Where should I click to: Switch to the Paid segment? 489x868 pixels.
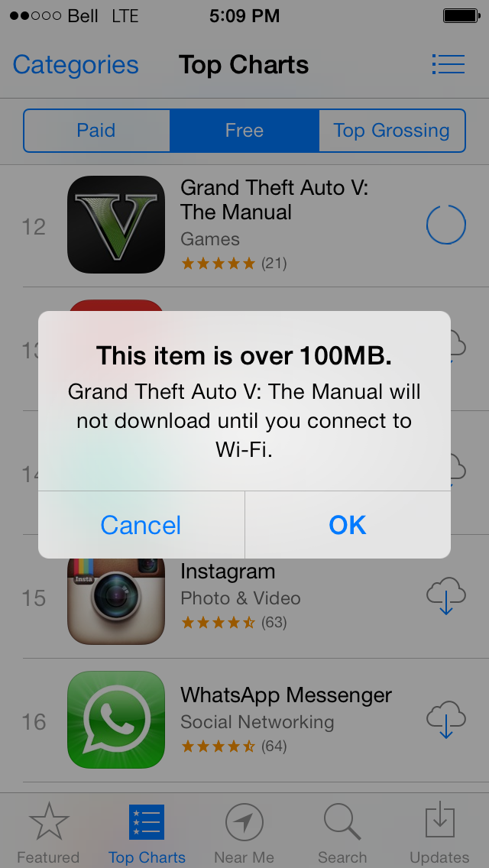(x=96, y=131)
